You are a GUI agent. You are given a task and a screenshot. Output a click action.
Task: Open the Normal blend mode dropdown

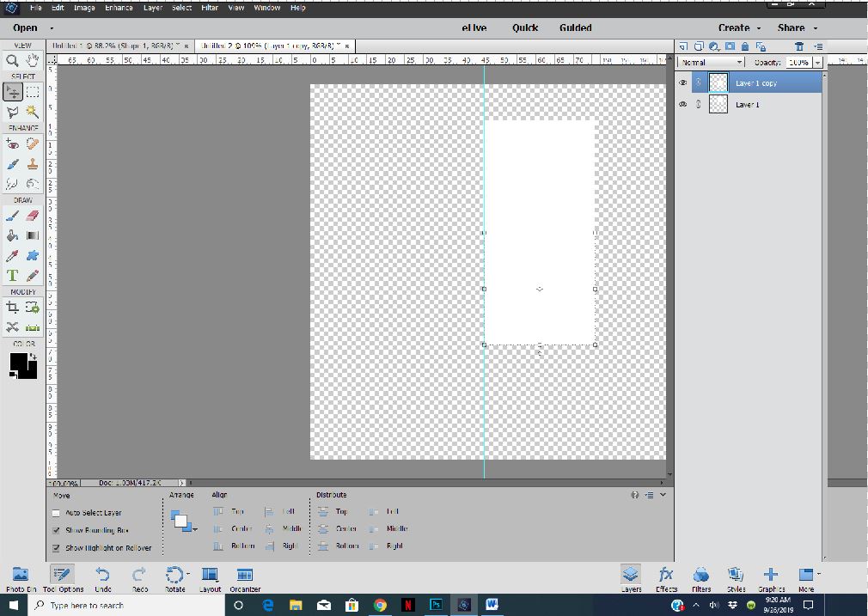711,63
